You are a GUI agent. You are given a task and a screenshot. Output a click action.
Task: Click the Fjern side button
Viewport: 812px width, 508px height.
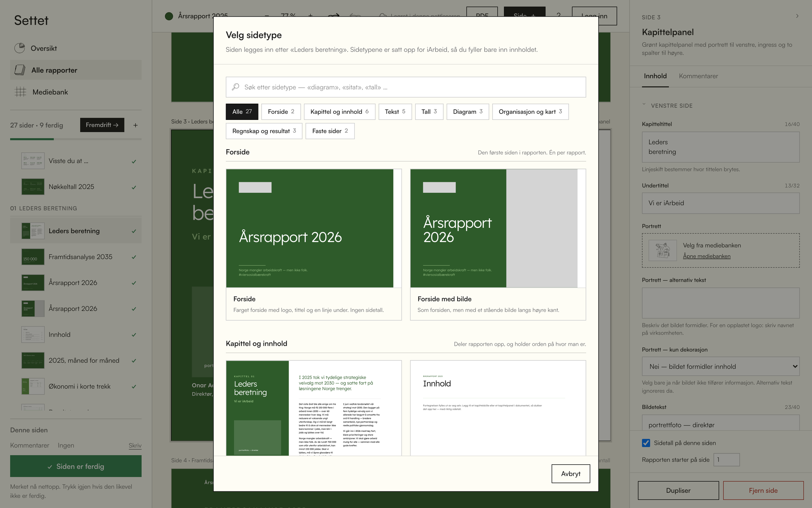pyautogui.click(x=763, y=490)
